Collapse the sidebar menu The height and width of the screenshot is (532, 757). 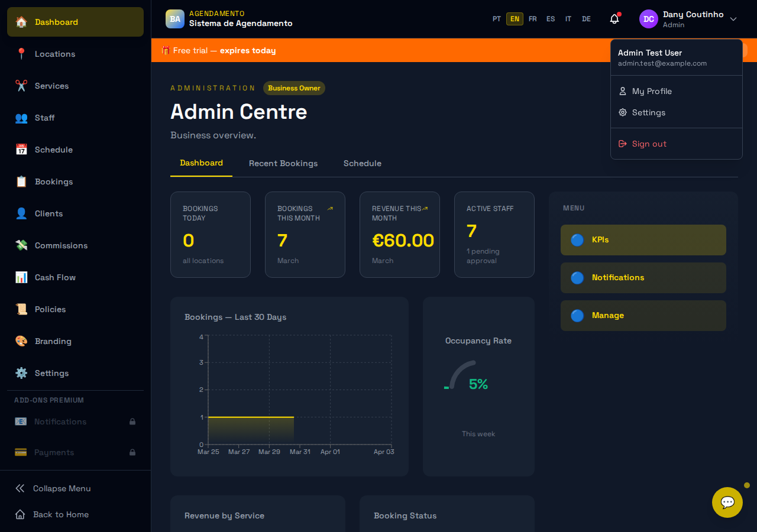click(76, 488)
